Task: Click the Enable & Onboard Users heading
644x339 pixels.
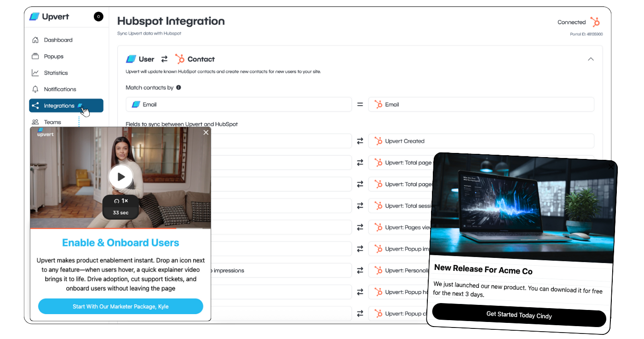Action: pos(121,243)
